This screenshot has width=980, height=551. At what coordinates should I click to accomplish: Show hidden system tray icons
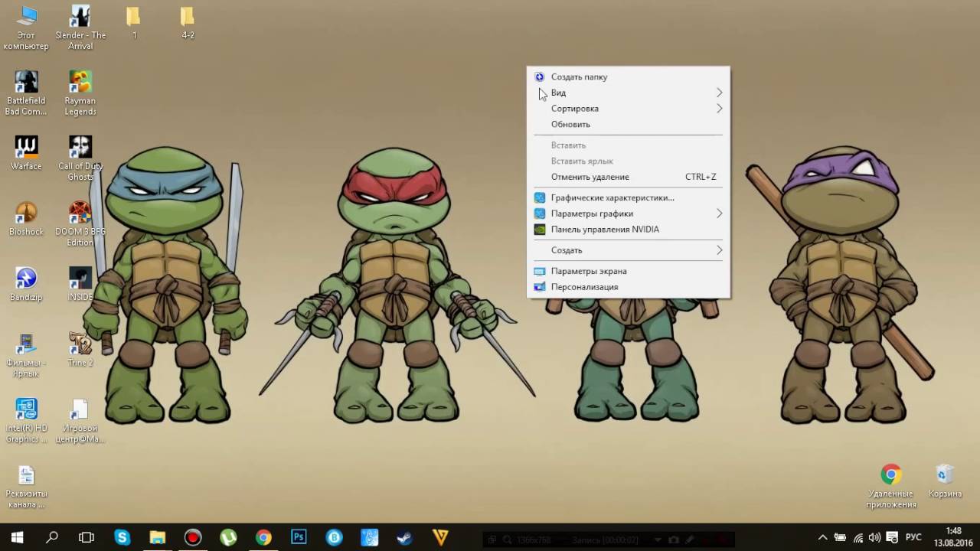pos(823,538)
